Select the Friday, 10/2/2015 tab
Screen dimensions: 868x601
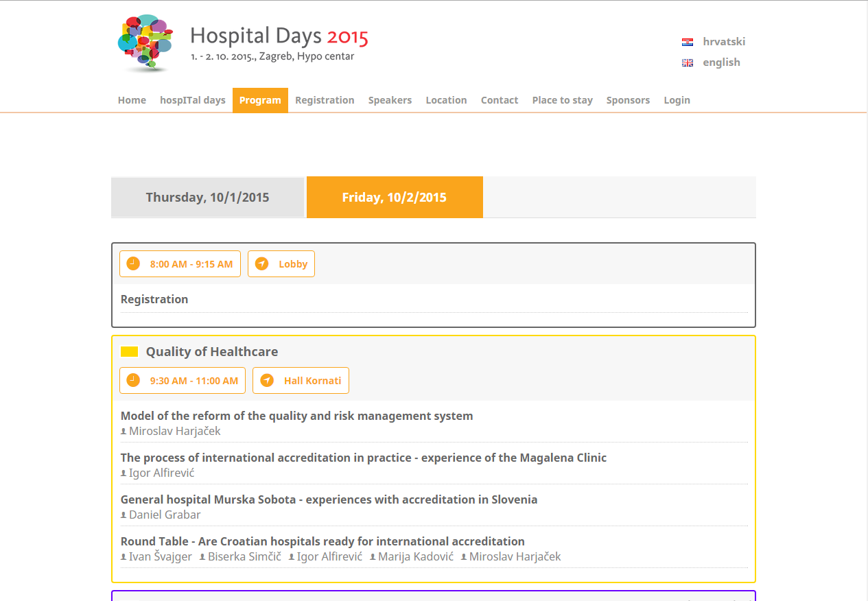(395, 198)
